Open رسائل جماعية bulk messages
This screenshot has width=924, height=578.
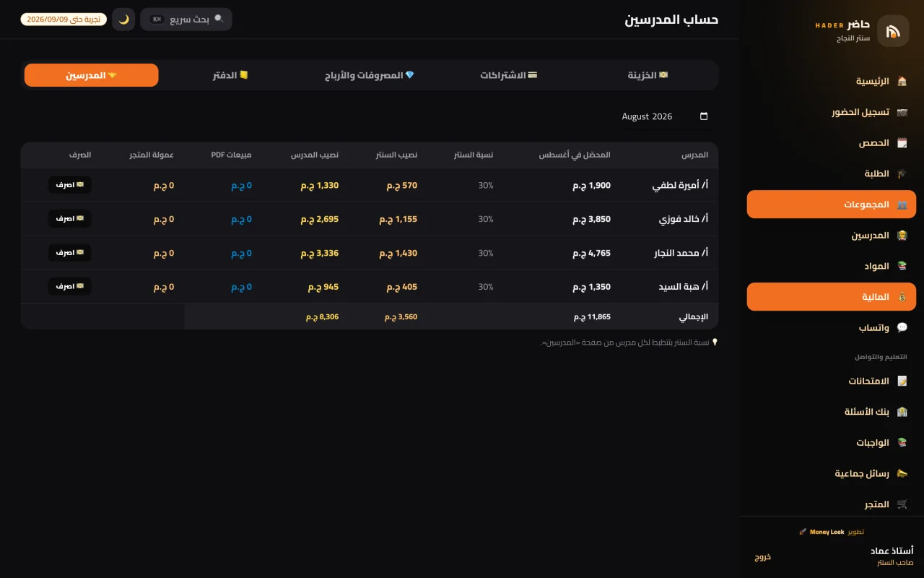(x=832, y=473)
